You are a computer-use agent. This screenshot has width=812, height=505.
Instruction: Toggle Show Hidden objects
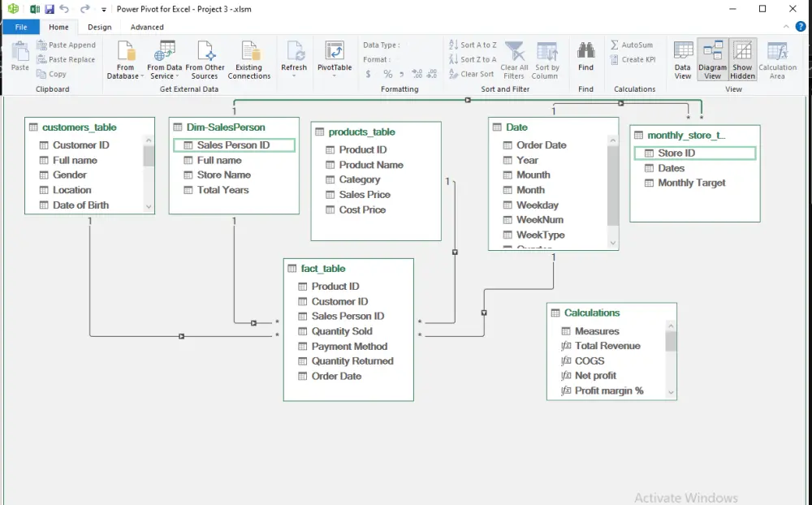tap(742, 58)
